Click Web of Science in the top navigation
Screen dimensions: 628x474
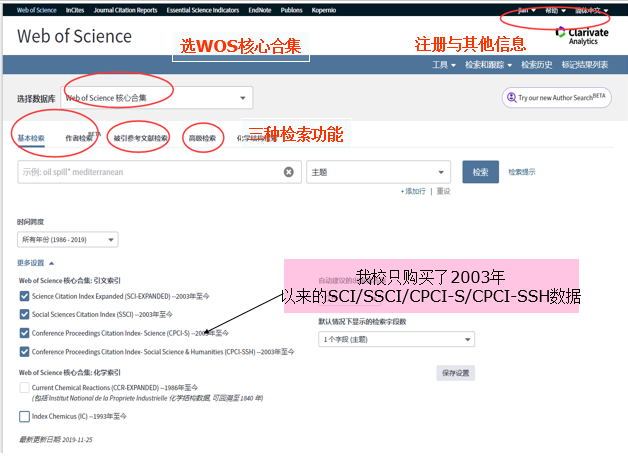36,10
